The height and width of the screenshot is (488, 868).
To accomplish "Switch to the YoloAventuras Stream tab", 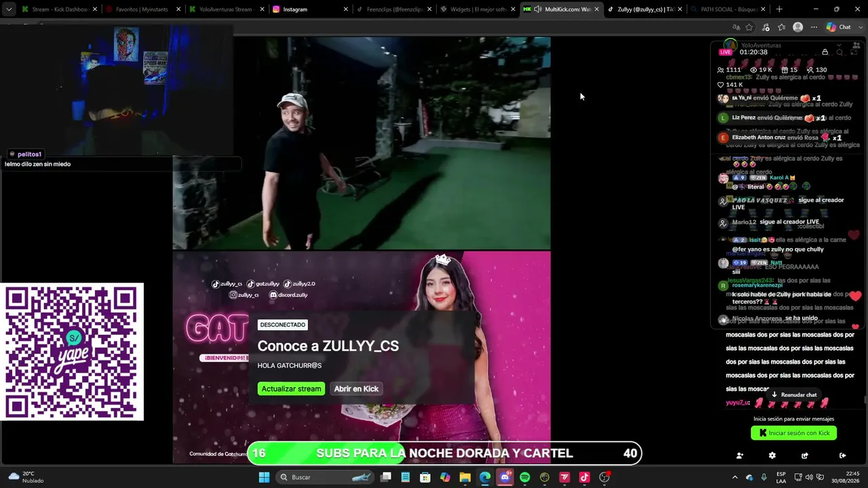I will [x=226, y=9].
